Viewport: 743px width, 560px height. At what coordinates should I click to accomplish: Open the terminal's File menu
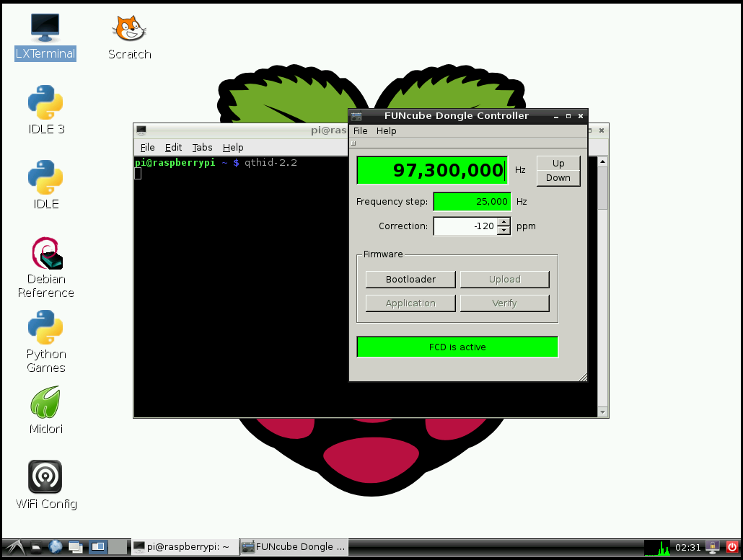click(x=147, y=147)
